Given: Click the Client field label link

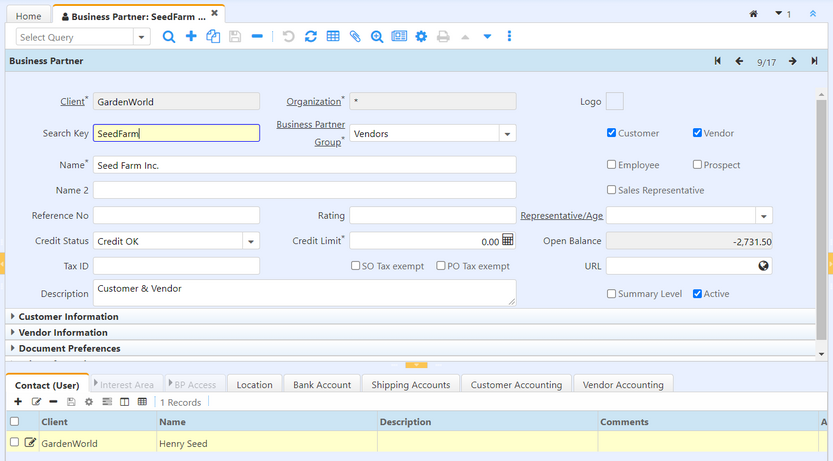Looking at the screenshot, I should (x=71, y=102).
